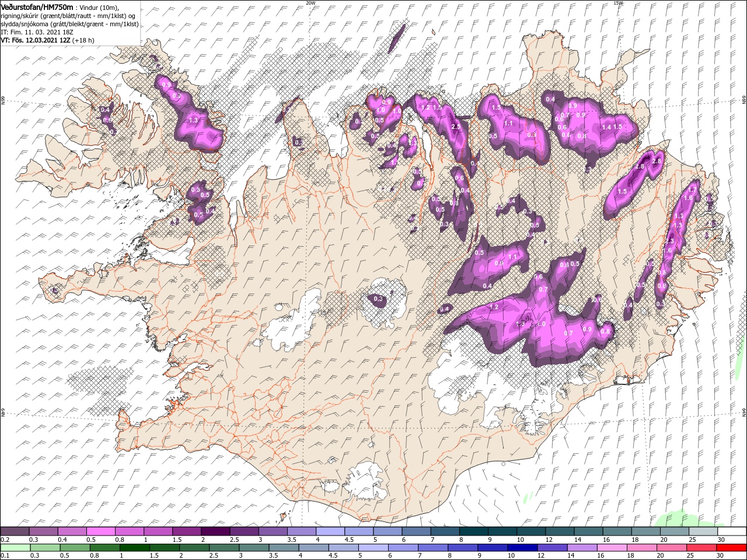Screen dimensions: 747x560
Task: Pick the 3–3.5 swatch in upper legend row
Action: click(273, 531)
